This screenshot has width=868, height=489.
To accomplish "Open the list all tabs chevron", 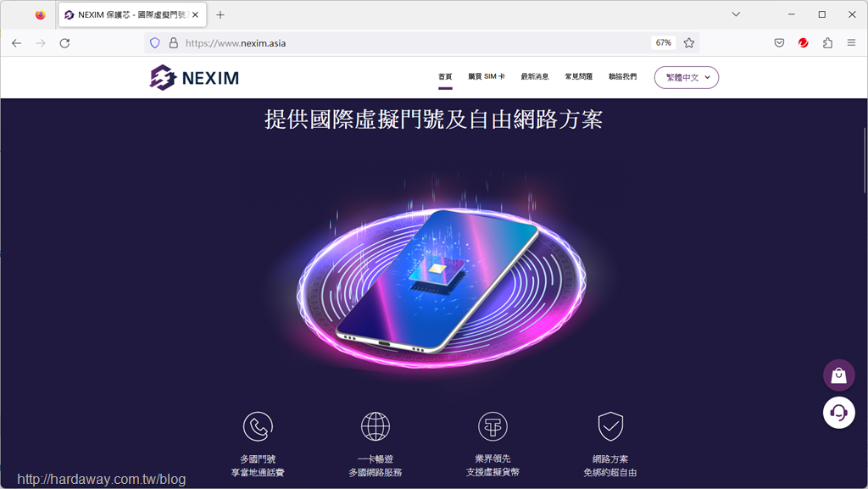I will 736,14.
